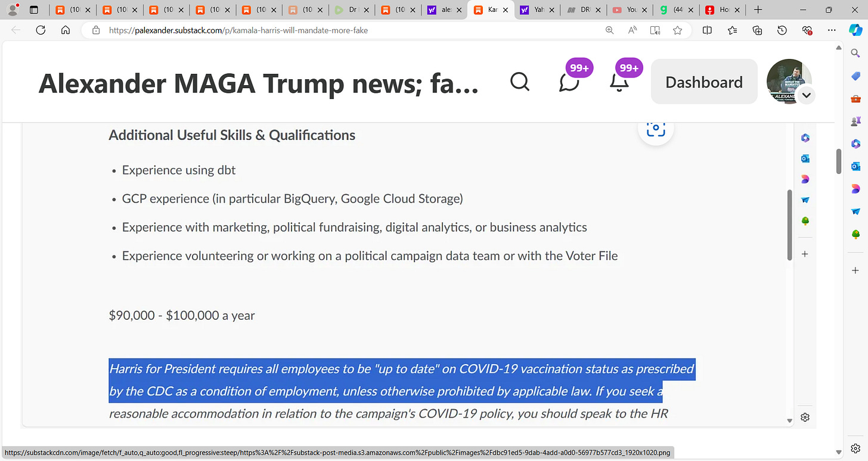Open sidebar settings gear at window bottom-right
This screenshot has height=461, width=868.
point(855,448)
